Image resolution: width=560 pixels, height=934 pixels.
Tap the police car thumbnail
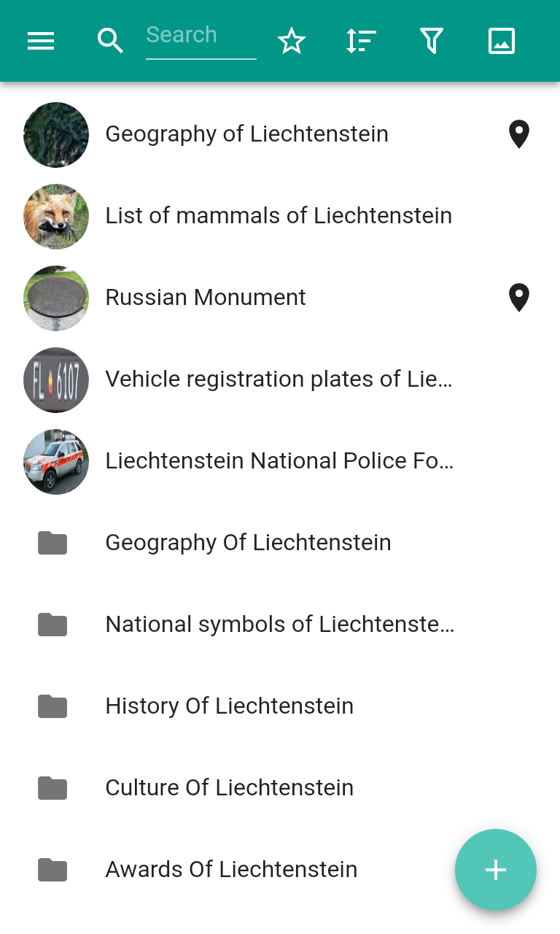point(56,462)
